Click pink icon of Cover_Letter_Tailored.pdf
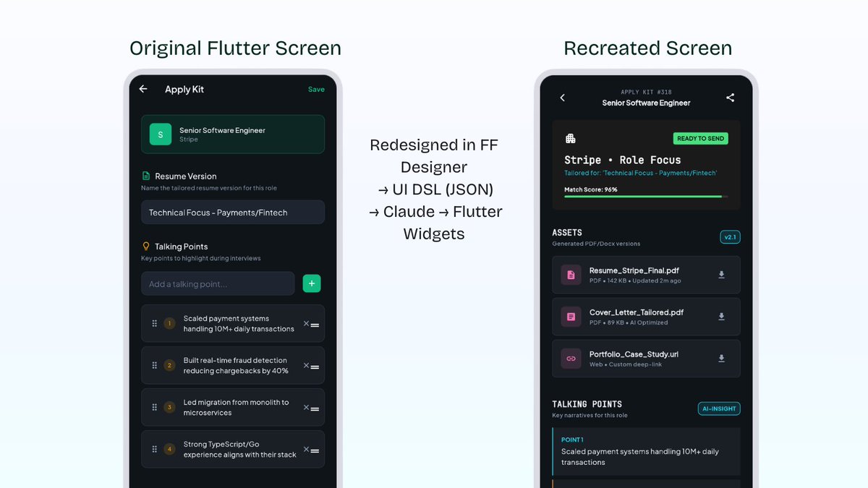 [x=571, y=317]
